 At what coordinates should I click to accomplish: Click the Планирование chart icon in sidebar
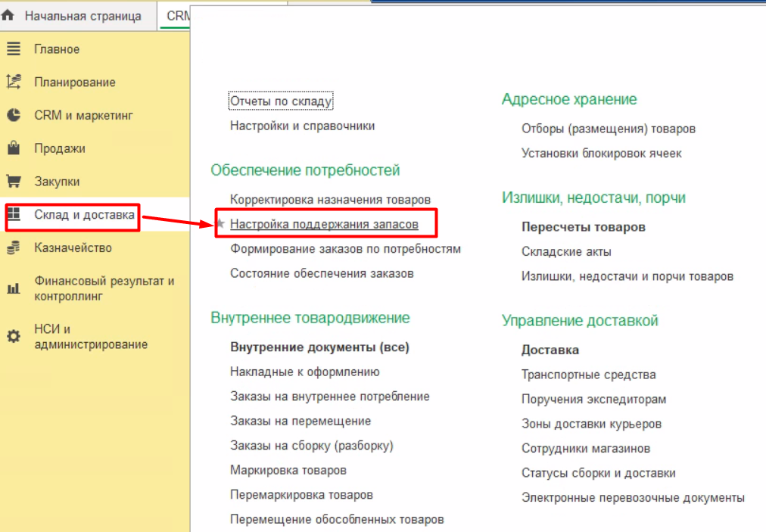coord(13,82)
